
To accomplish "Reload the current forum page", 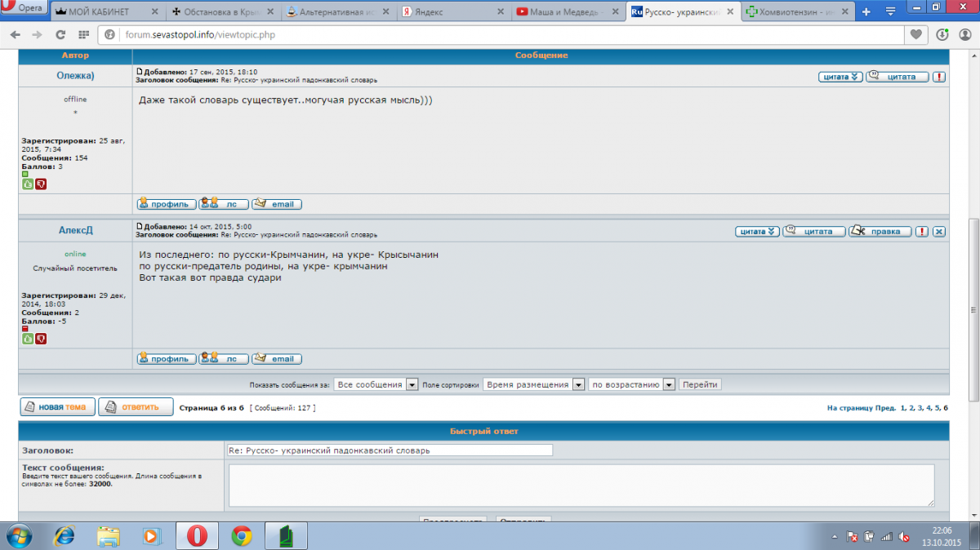I will point(60,35).
